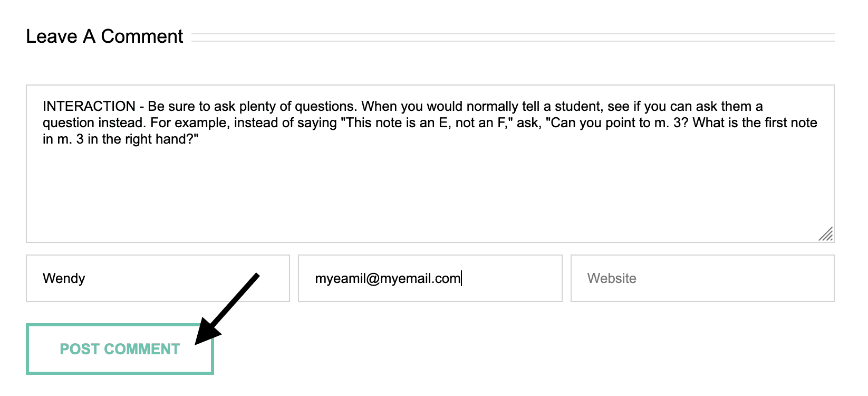Click the name Wendy to edit it
This screenshot has width=868, height=396.
tap(64, 278)
